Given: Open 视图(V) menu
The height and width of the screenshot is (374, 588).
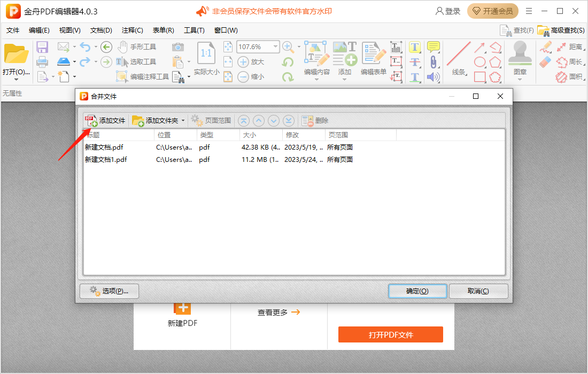Looking at the screenshot, I should [69, 30].
